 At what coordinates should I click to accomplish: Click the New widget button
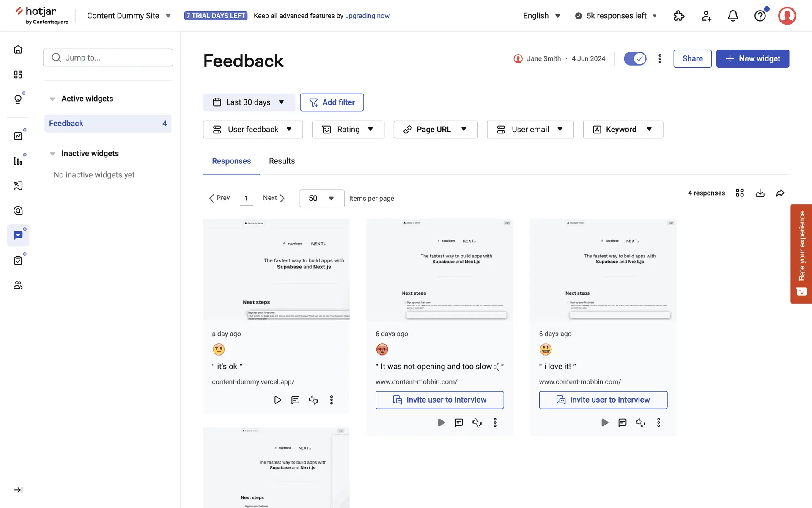pyautogui.click(x=752, y=58)
